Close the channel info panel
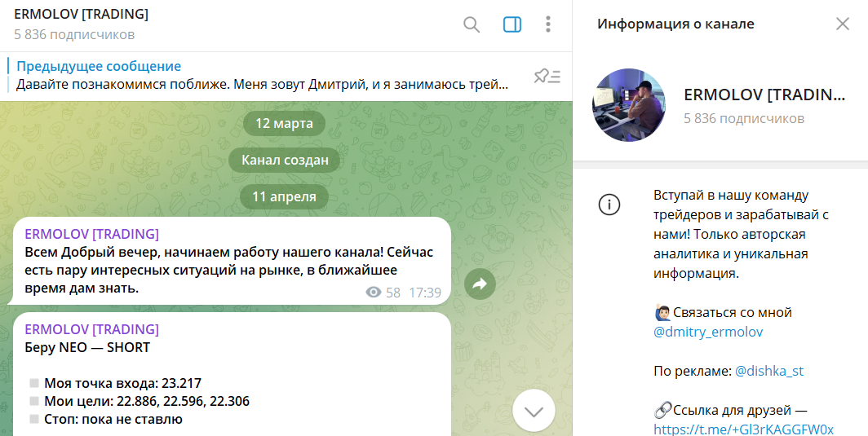This screenshot has width=868, height=436. (x=842, y=24)
